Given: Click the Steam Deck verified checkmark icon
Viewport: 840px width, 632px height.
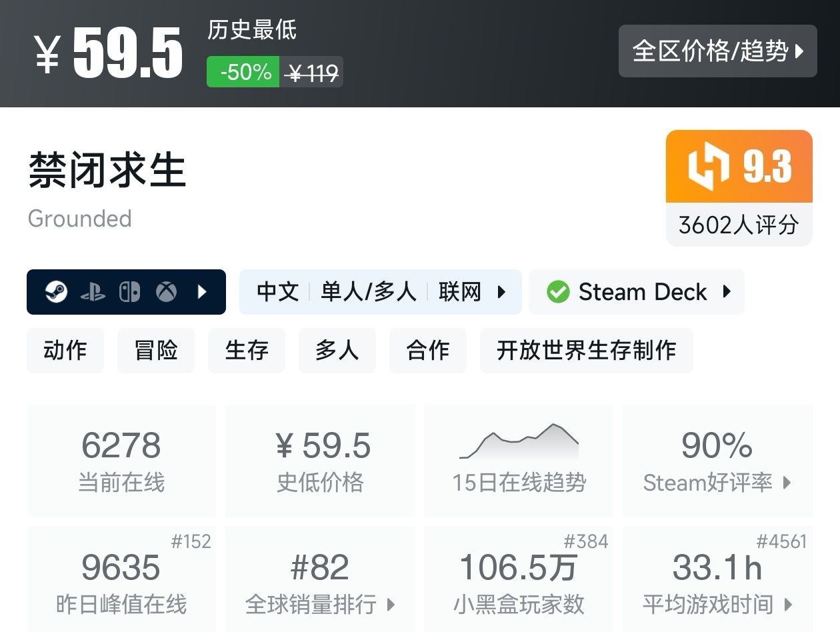Looking at the screenshot, I should (558, 292).
